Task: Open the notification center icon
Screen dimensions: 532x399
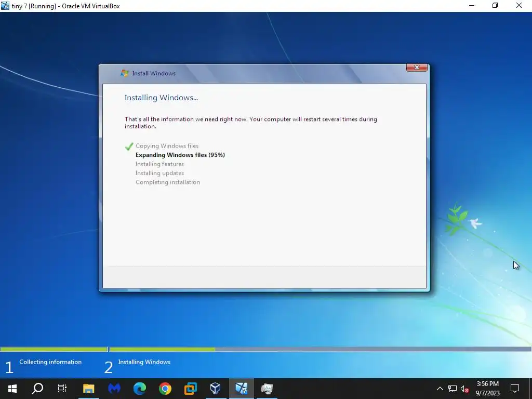Action: click(x=515, y=389)
